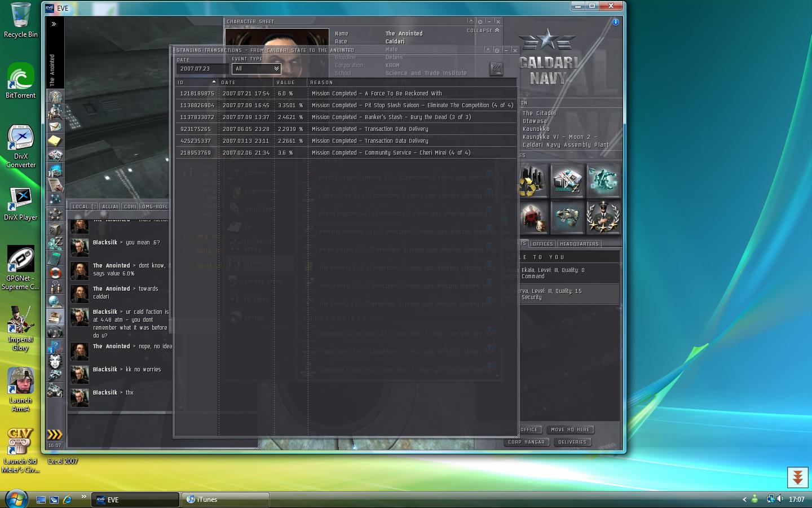The image size is (812, 508).
Task: Select transaction 923175265 row
Action: (x=346, y=129)
